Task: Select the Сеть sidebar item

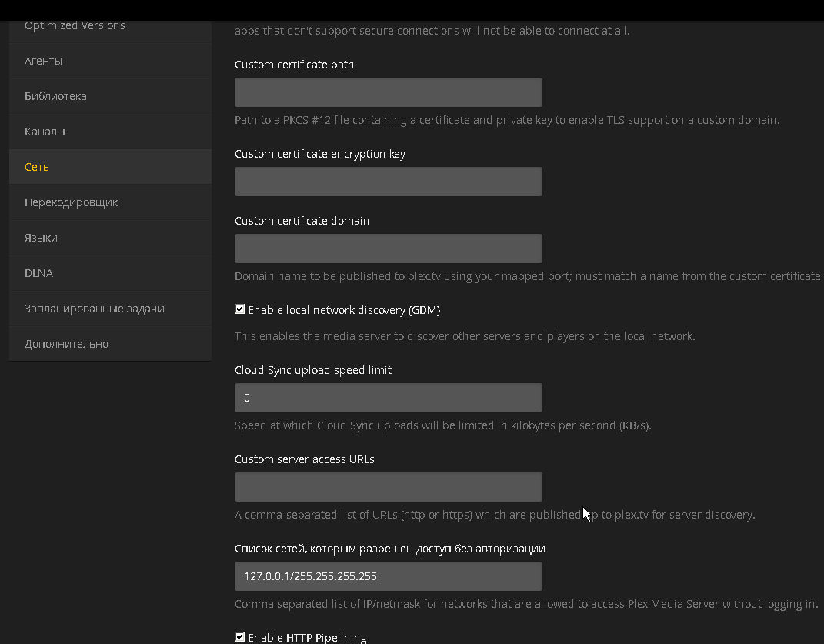Action: pos(37,167)
